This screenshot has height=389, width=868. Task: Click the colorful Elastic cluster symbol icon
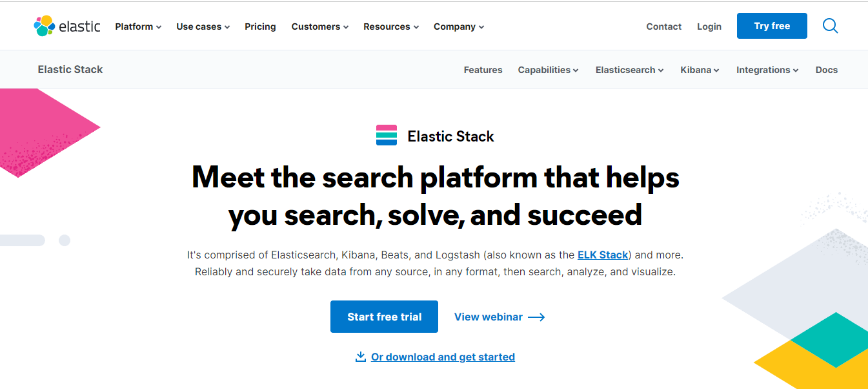click(x=43, y=26)
